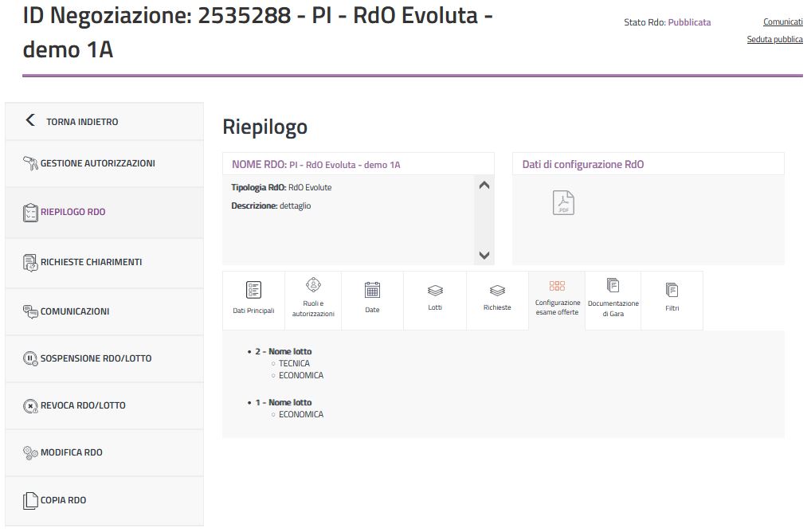
Task: Open the PDF configuration data icon
Action: pos(563,203)
